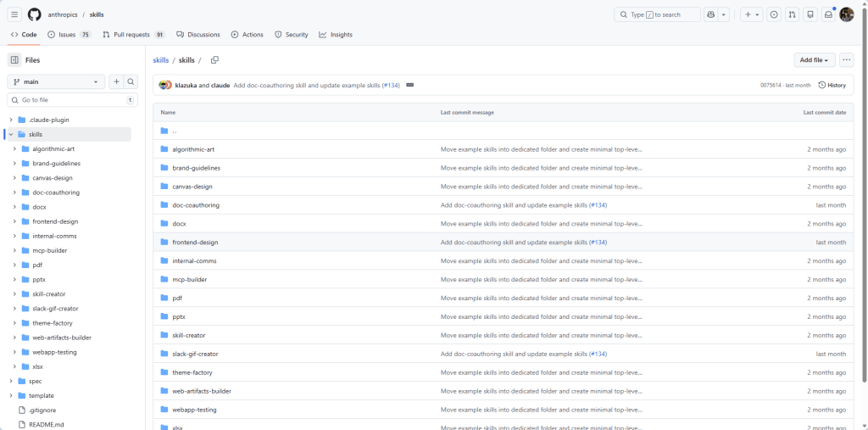The image size is (868, 430).
Task: Open the plus create-new dropdown in header
Action: tap(751, 14)
